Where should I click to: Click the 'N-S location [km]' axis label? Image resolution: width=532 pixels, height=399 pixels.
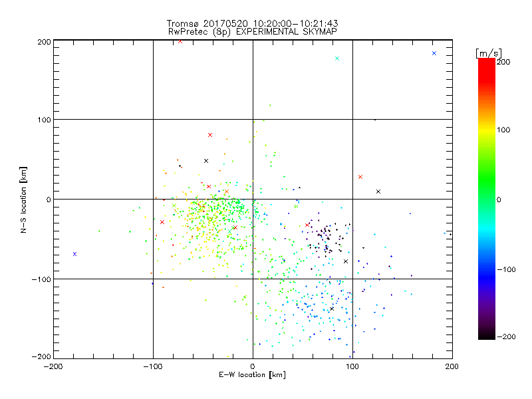(x=23, y=200)
